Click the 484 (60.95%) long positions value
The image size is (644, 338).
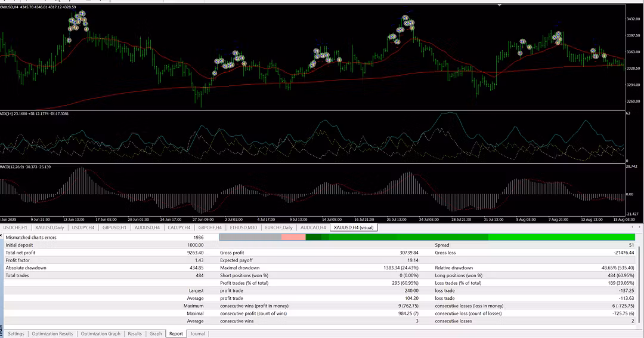(621, 275)
